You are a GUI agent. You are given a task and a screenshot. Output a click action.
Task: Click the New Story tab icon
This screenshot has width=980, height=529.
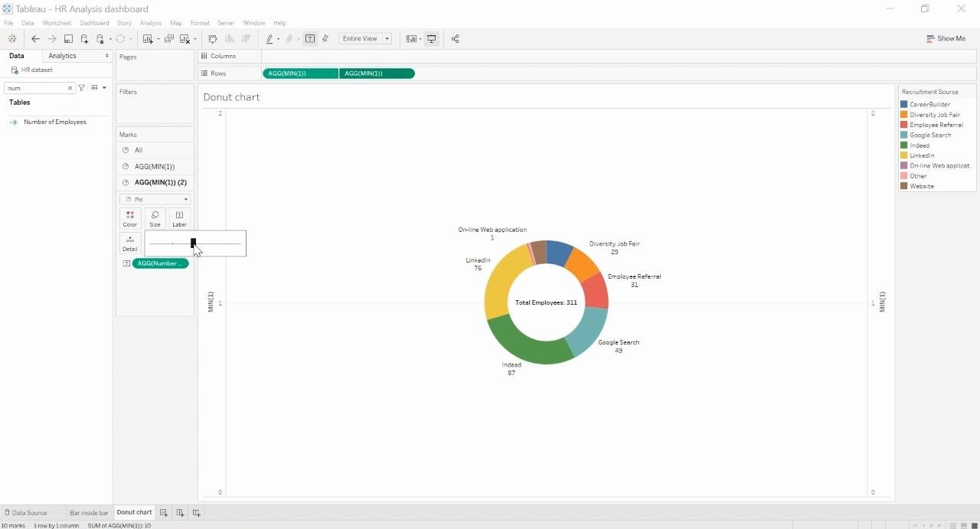(197, 513)
